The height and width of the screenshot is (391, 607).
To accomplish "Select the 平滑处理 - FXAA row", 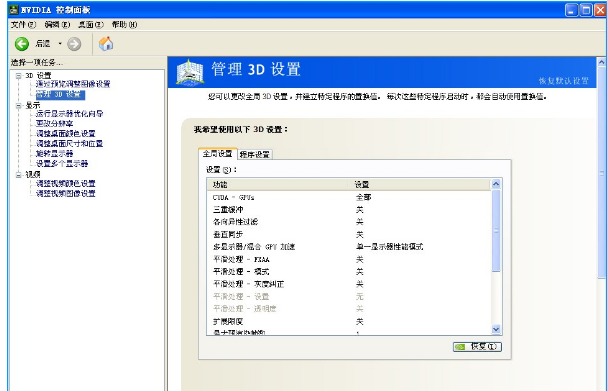I will [349, 259].
